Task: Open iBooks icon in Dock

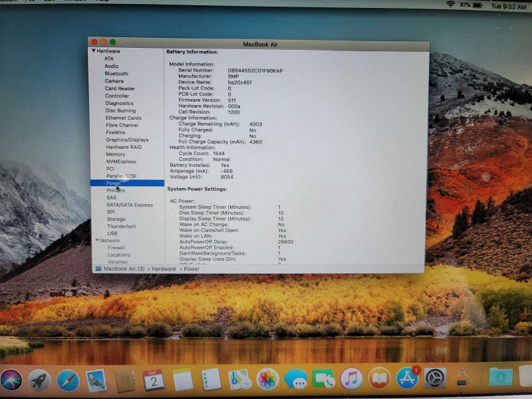Action: 379,378
